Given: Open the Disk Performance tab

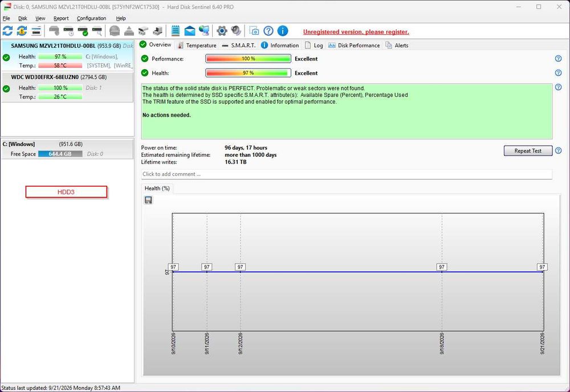Looking at the screenshot, I should (x=354, y=46).
